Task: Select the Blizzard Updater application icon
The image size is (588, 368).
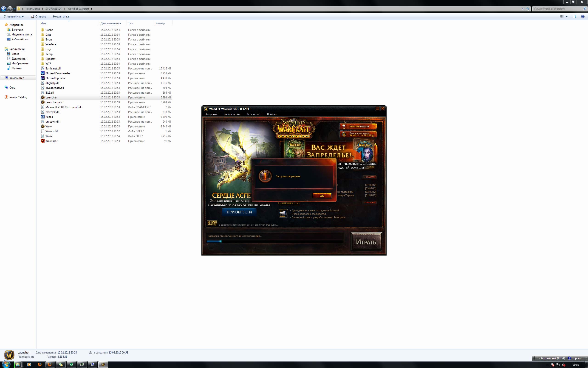Action: pos(42,78)
